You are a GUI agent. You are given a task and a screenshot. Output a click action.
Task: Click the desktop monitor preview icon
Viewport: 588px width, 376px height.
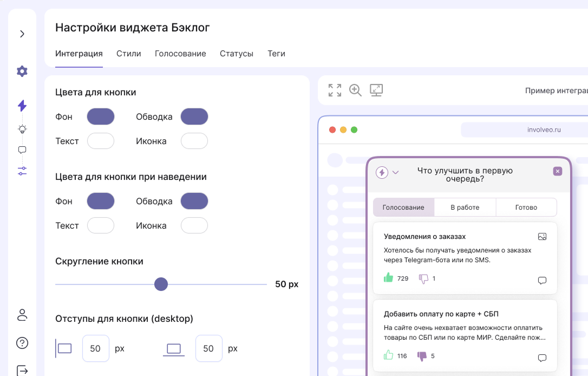pos(376,90)
